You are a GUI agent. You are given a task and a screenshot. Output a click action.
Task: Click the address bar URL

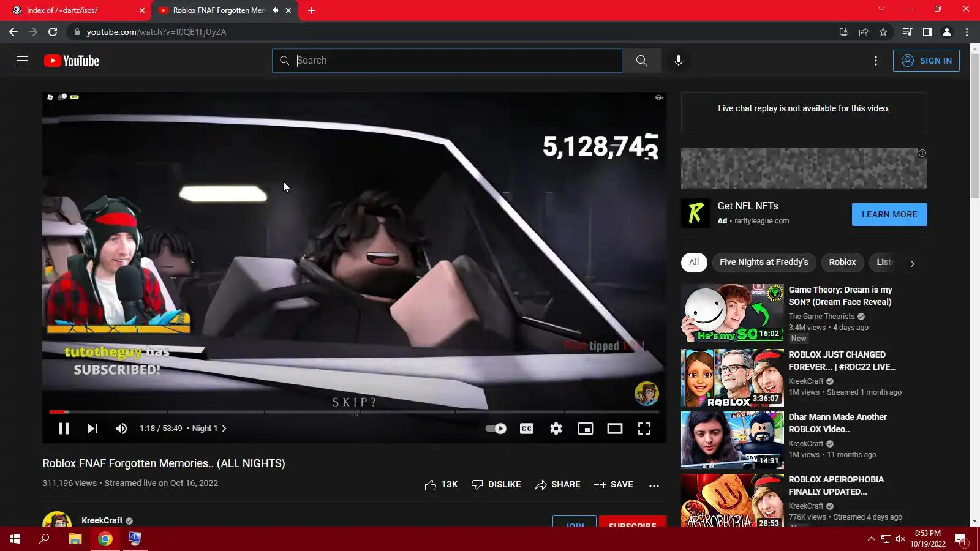click(156, 32)
